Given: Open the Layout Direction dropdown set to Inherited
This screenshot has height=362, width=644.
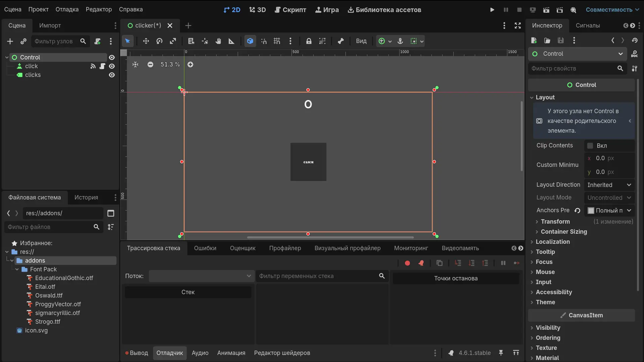Looking at the screenshot, I should (x=609, y=185).
